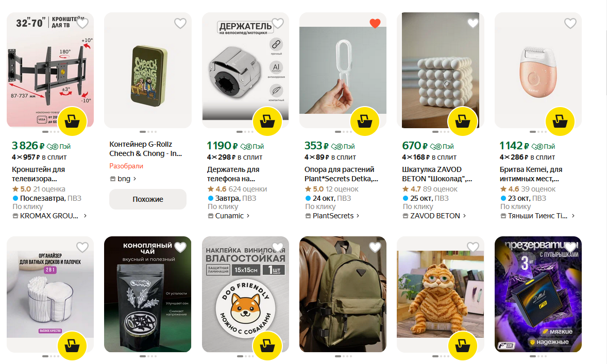Add the orange cat plush to cart

463,345
